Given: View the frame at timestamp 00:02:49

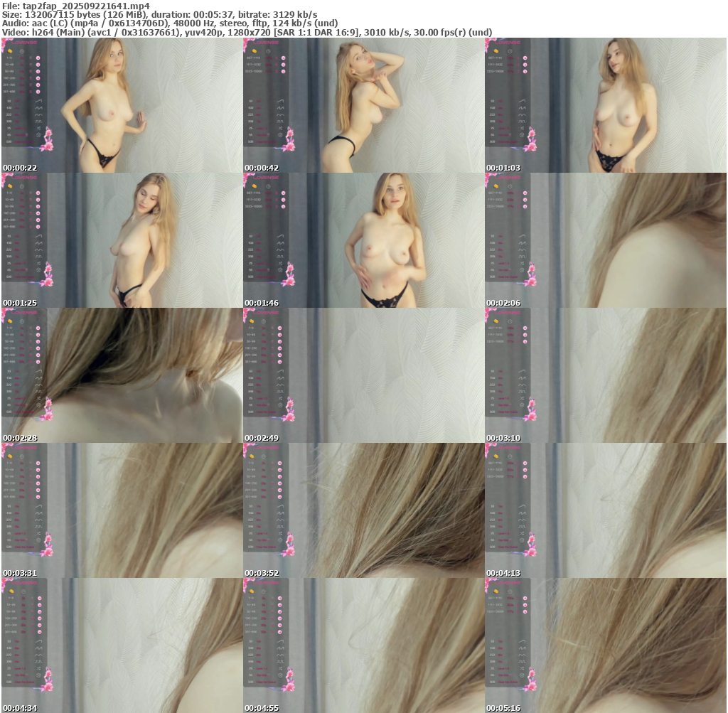Looking at the screenshot, I should [363, 375].
